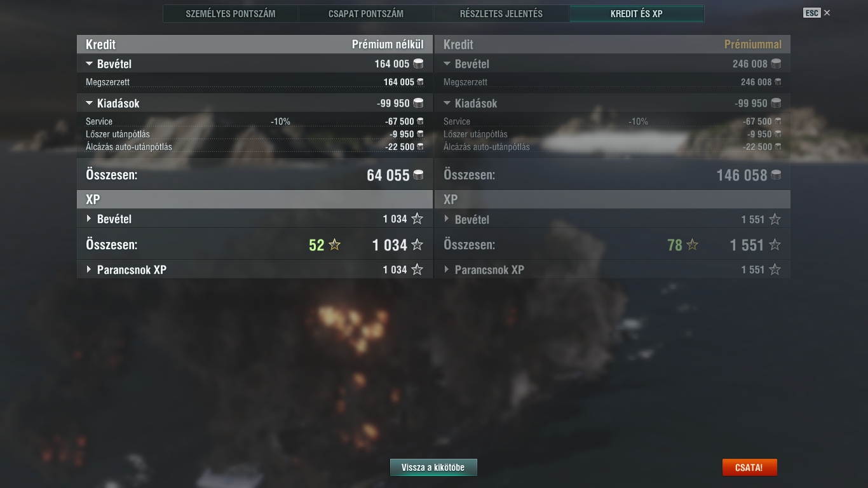Click the coin icon beside Service -67 500

(420, 121)
